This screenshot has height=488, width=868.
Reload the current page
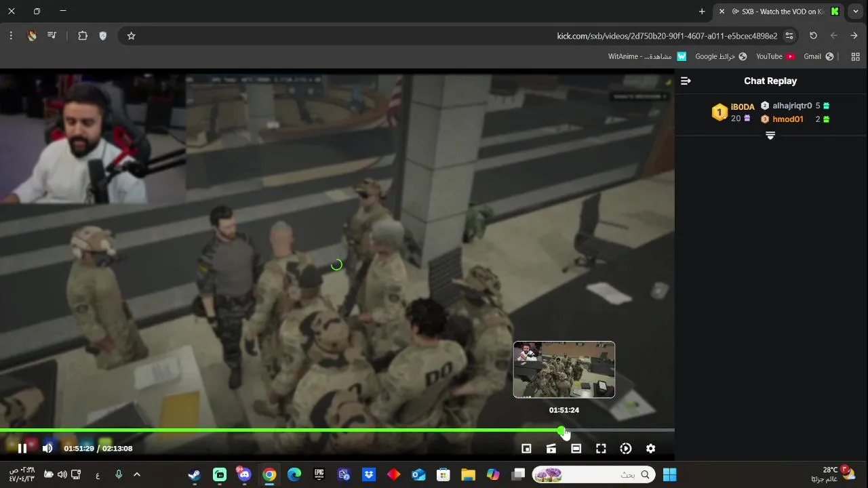click(x=814, y=36)
